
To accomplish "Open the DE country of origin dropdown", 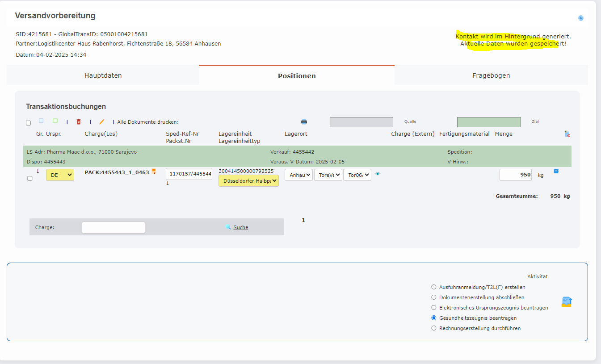I will [60, 175].
